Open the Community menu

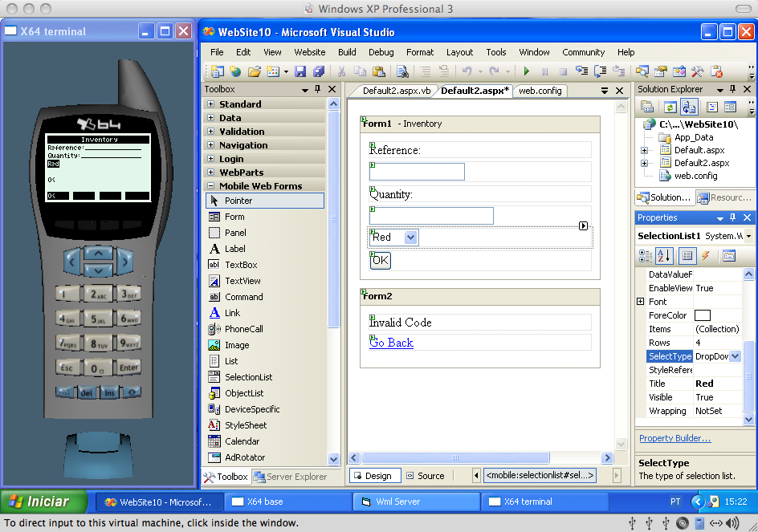(584, 52)
